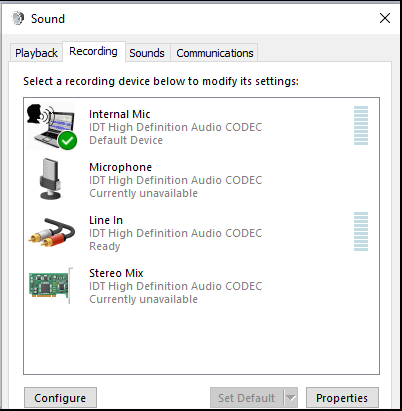Click the Line In level meter
The width and height of the screenshot is (402, 411).
point(361,231)
